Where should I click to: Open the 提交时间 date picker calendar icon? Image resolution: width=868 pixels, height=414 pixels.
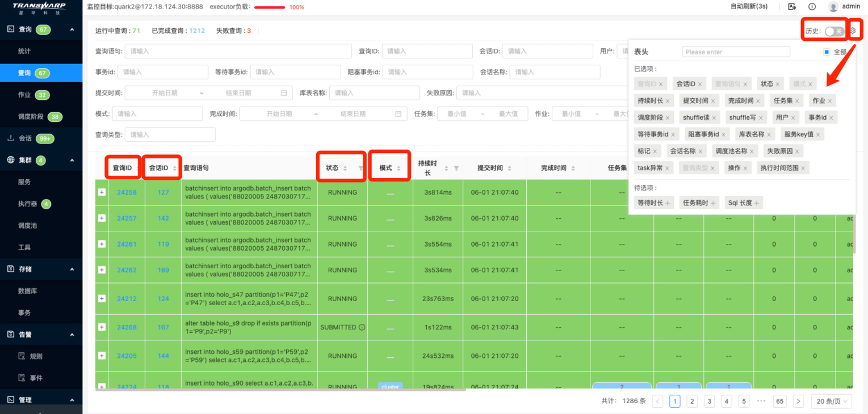point(284,93)
